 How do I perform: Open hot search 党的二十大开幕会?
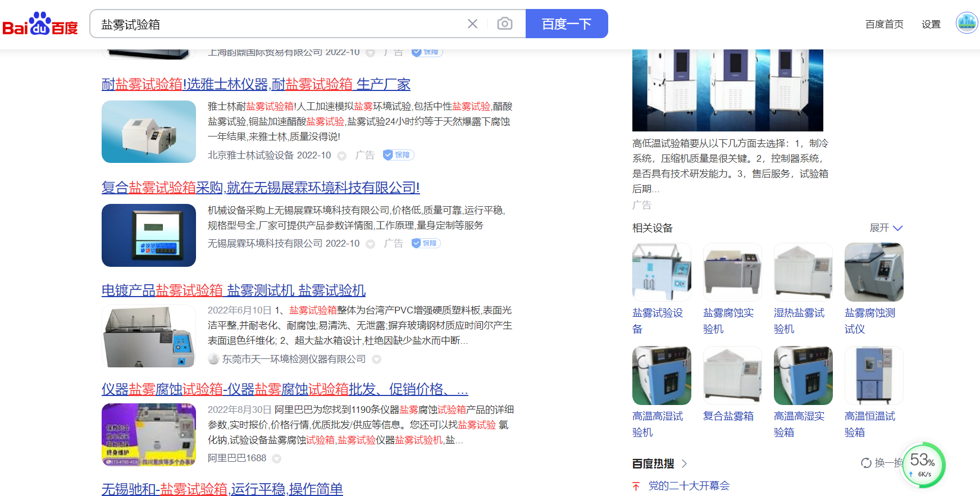(x=689, y=486)
